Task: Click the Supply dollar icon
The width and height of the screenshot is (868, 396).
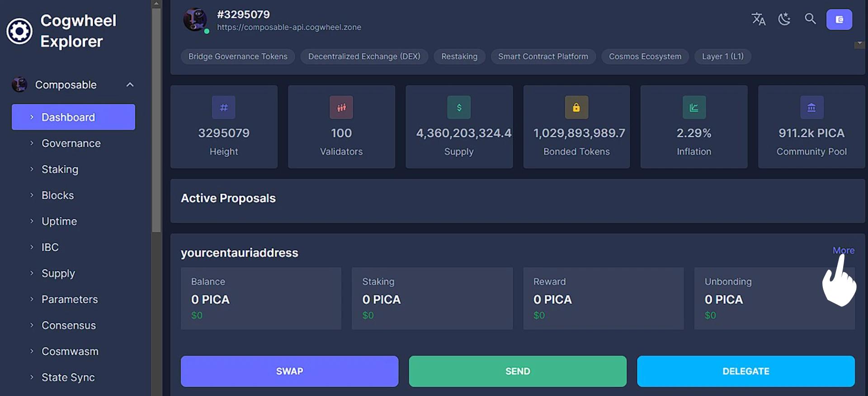Action: click(459, 108)
